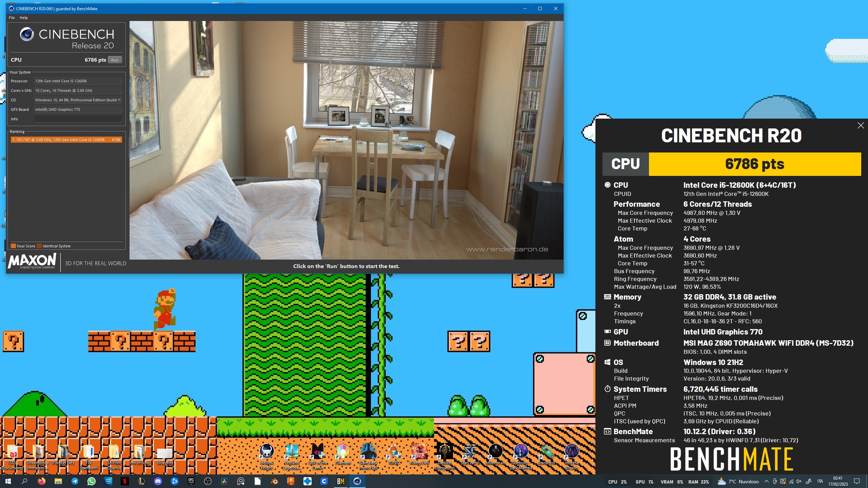Open the notification center icon
Image resolution: width=868 pixels, height=488 pixels.
click(x=857, y=481)
